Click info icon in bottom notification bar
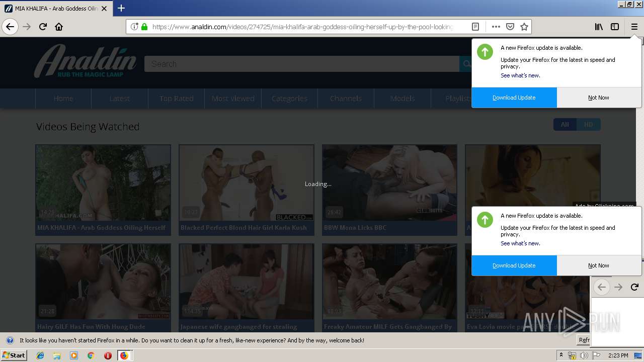Screen dimensions: 644x362 click(10, 340)
